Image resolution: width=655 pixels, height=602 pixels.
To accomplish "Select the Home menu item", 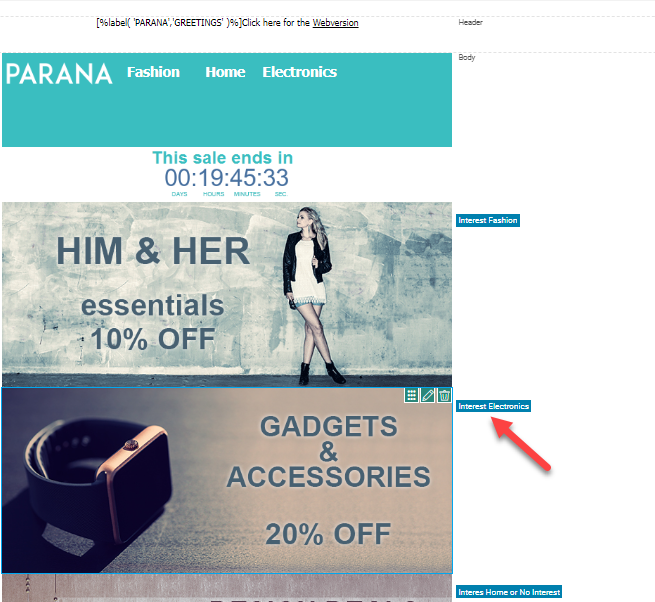I will point(225,72).
